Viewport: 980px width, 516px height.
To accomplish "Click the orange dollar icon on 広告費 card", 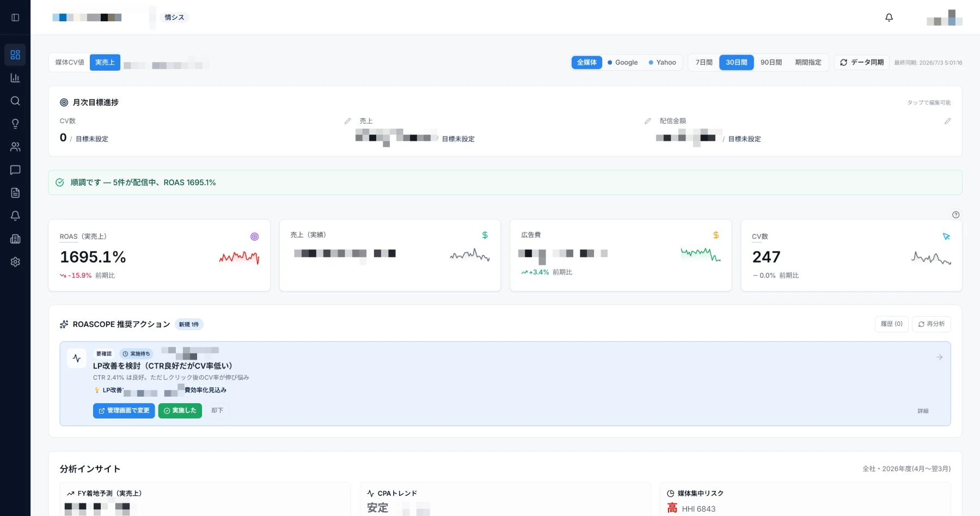I will [x=716, y=235].
